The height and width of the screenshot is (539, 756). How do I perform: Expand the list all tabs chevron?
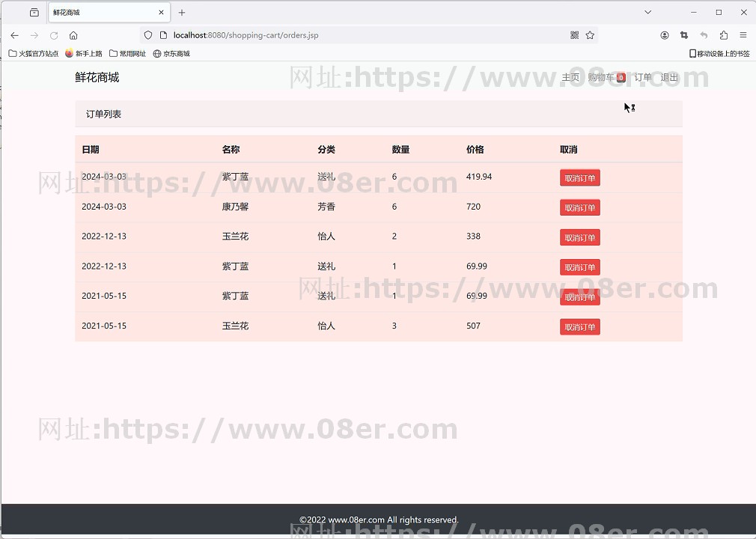click(648, 12)
